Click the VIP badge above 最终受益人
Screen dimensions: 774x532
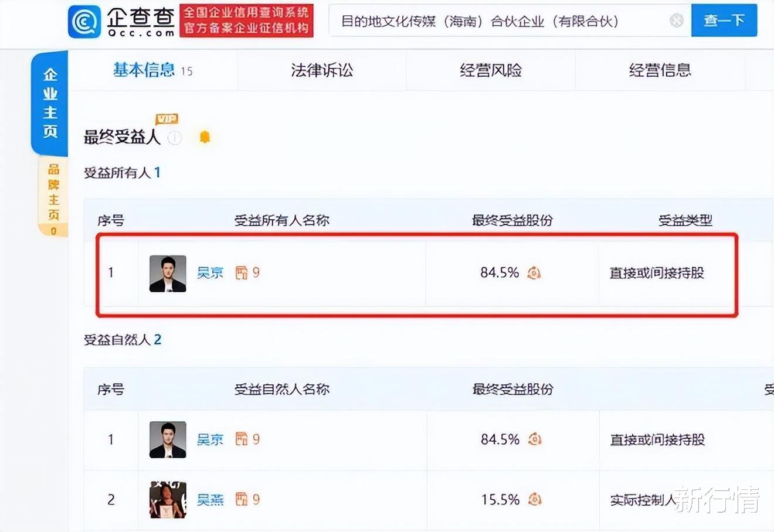(167, 119)
